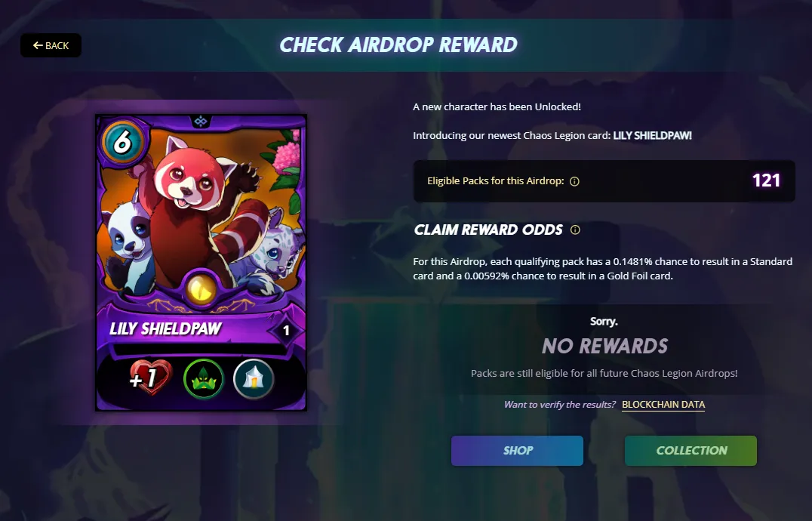
Task: Click the BACK button
Action: pyautogui.click(x=51, y=45)
